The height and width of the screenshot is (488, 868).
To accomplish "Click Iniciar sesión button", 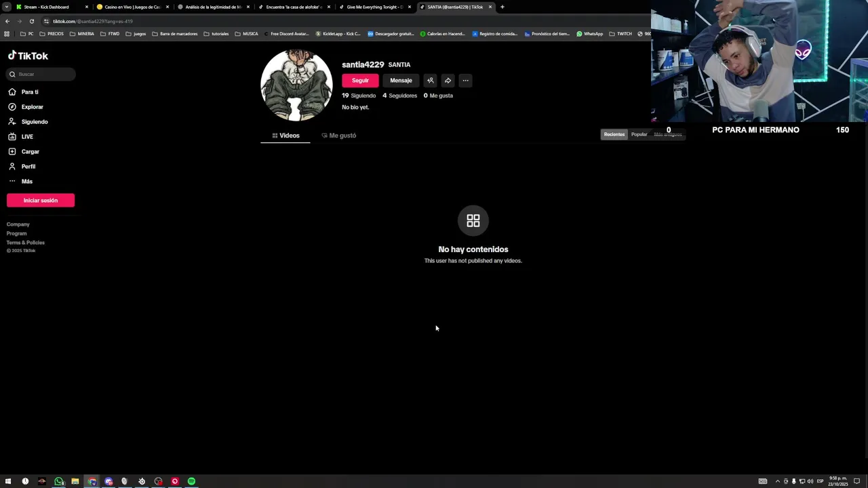I will point(41,200).
